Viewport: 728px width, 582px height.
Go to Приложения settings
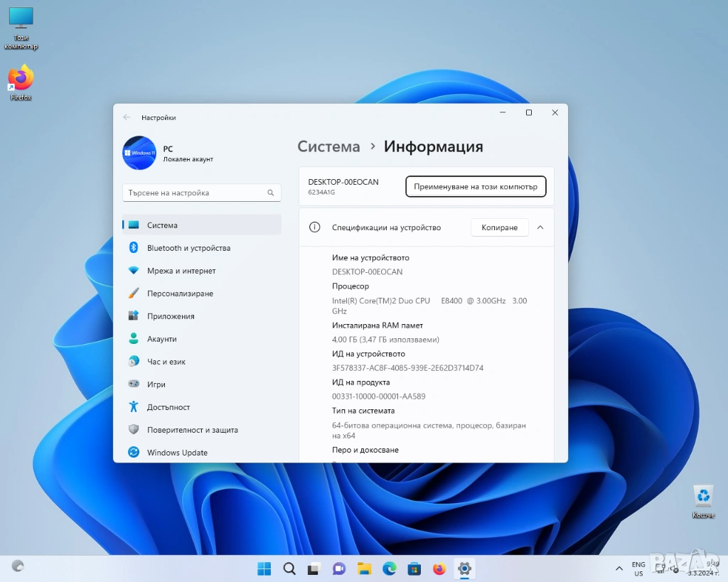tap(171, 316)
